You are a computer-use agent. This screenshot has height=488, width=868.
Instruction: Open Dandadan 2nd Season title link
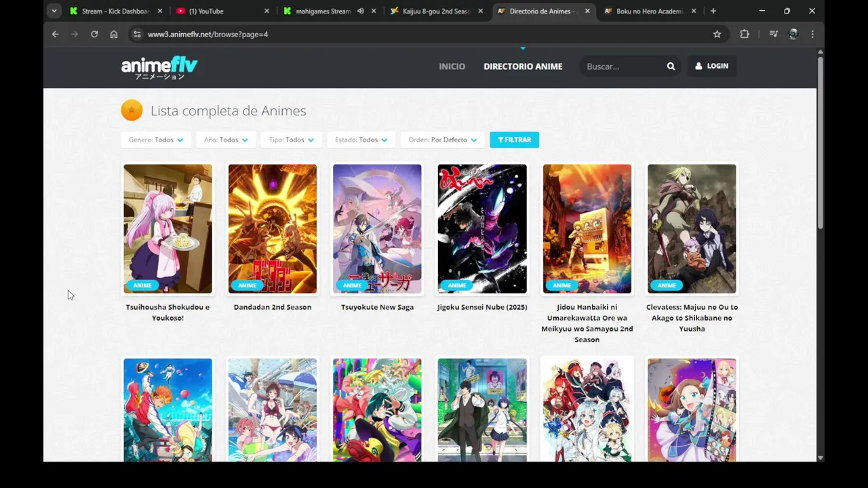coord(273,307)
